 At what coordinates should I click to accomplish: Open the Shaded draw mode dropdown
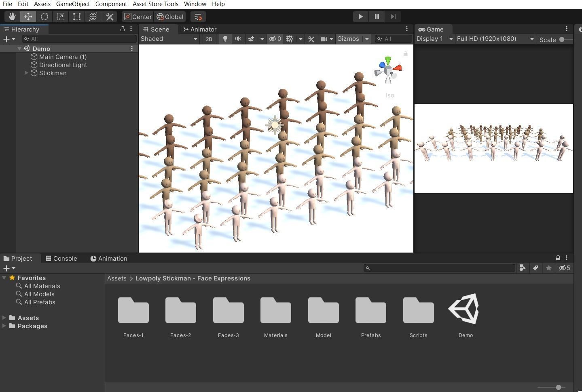pos(169,39)
